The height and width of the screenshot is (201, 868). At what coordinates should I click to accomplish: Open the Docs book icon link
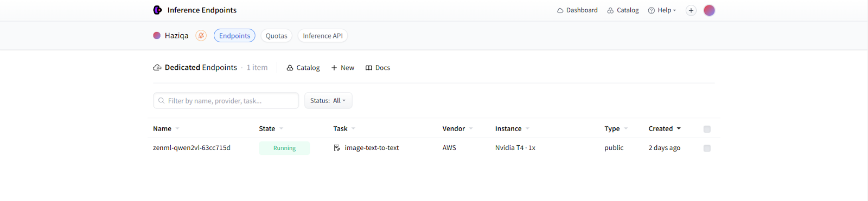point(378,68)
